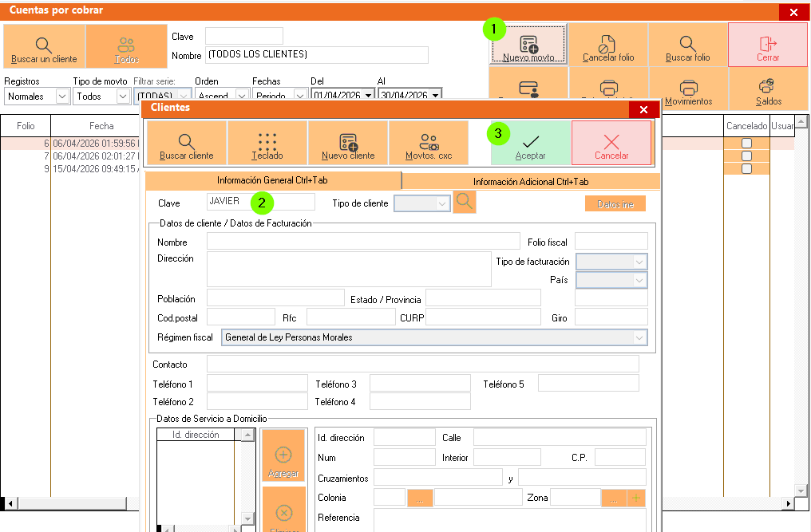811x532 pixels.
Task: Expand the País dropdown
Action: pyautogui.click(x=639, y=280)
